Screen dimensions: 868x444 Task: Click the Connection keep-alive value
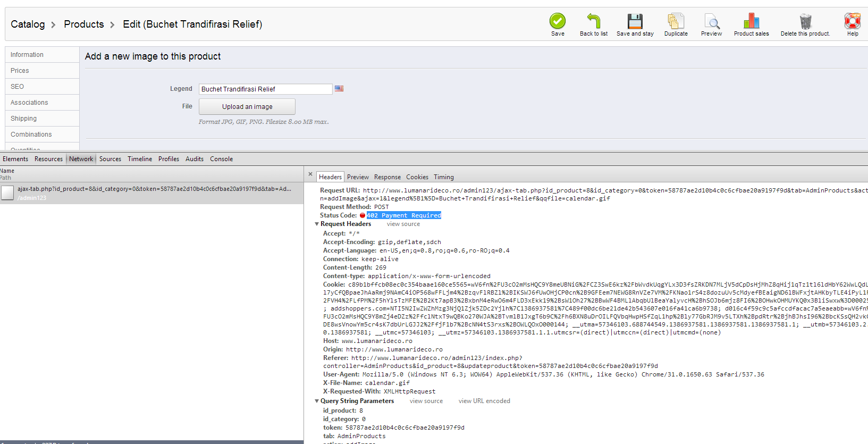[380, 259]
